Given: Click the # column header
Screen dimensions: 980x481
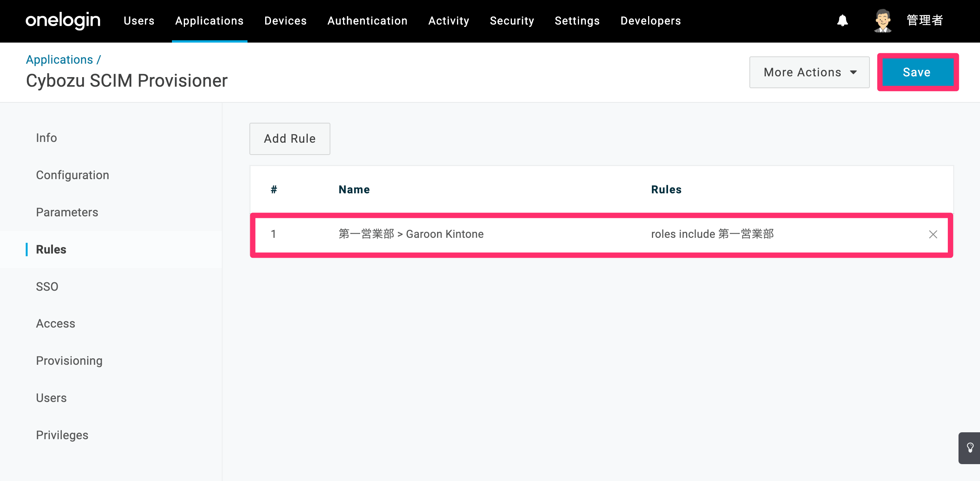Looking at the screenshot, I should (x=274, y=189).
